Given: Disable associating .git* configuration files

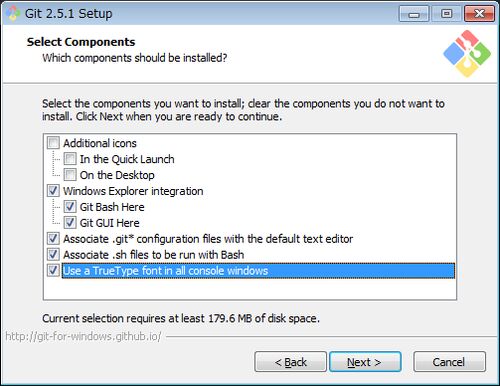Looking at the screenshot, I should point(53,239).
